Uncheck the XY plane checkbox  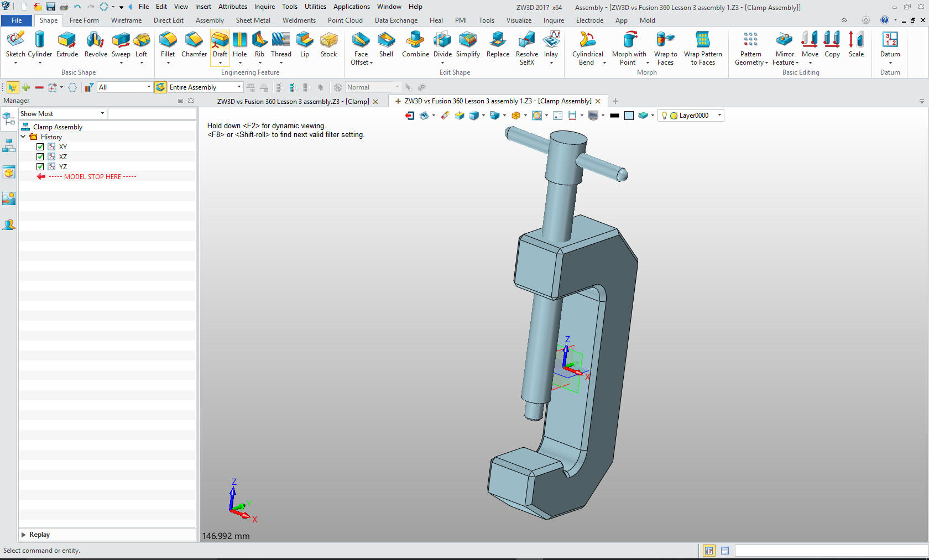[x=40, y=147]
